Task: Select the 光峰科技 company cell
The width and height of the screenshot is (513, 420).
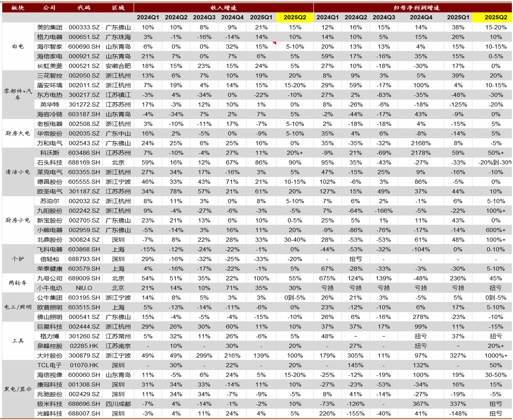Action: pos(50,413)
